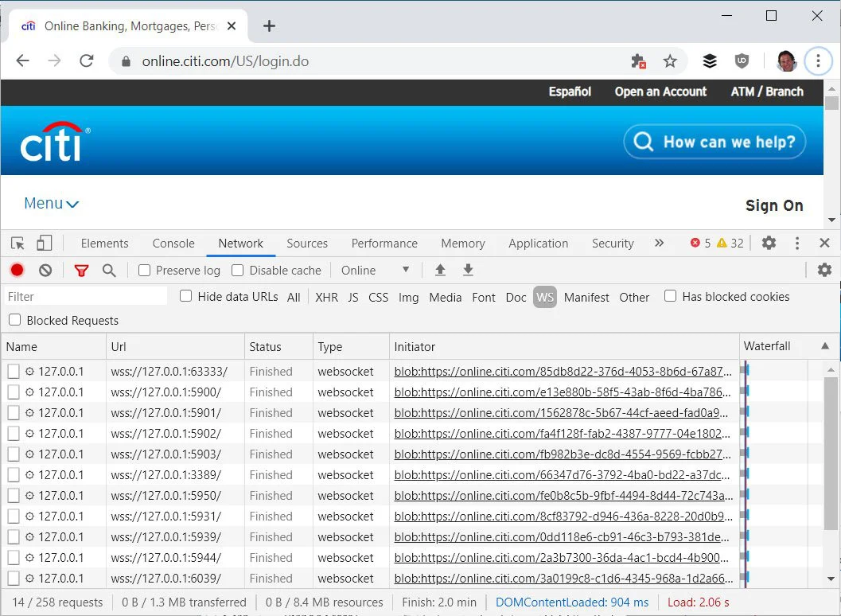Viewport: 841px width, 616px height.
Task: Open the Performance tab
Action: (x=384, y=243)
